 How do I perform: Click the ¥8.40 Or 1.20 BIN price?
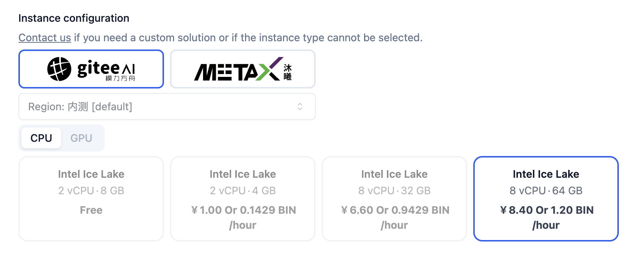click(546, 217)
